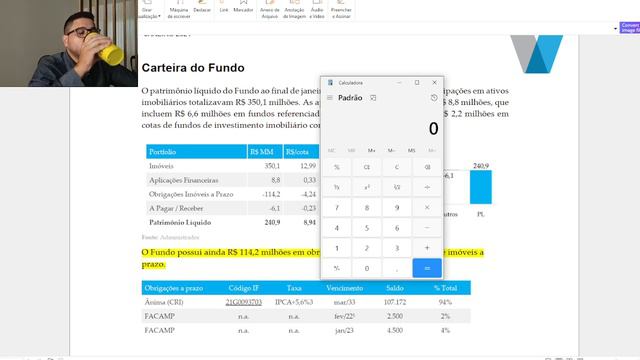Click the MS memory store button
640x360 pixels.
pos(411,151)
